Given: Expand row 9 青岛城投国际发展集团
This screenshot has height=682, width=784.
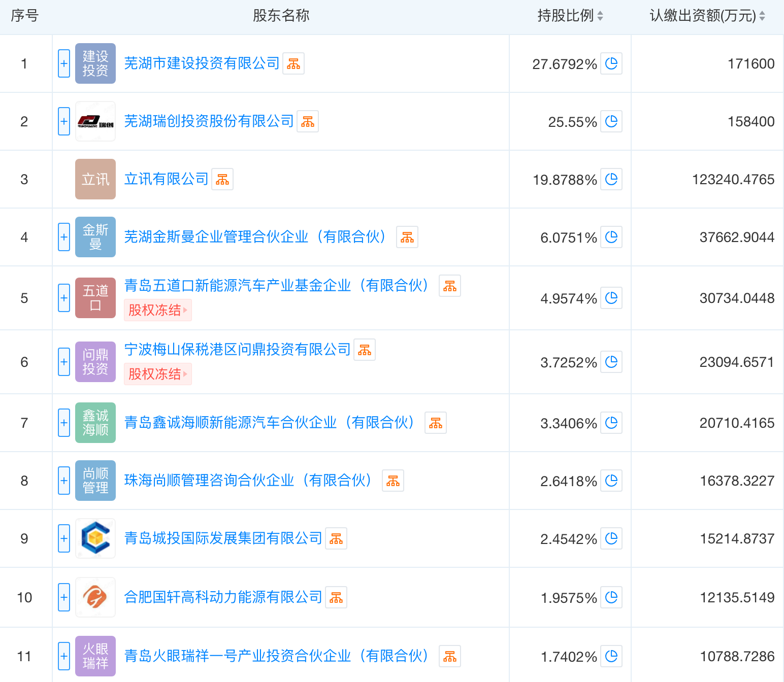Looking at the screenshot, I should pyautogui.click(x=64, y=538).
